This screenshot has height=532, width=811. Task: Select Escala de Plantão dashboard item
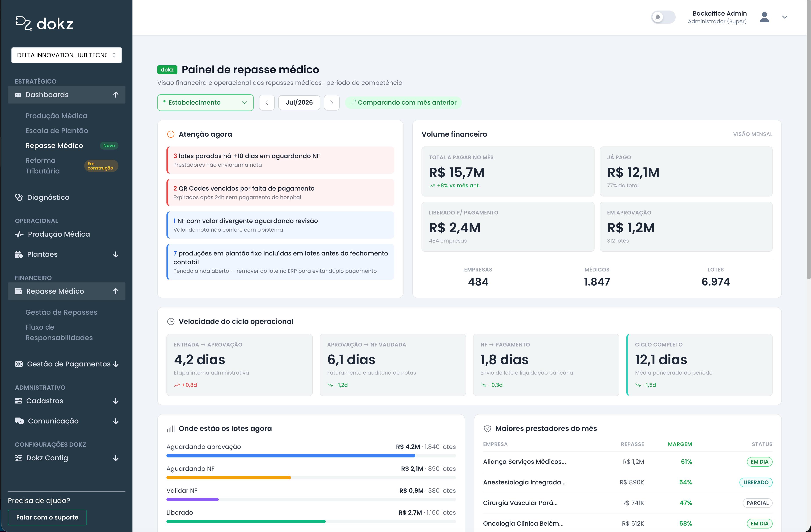click(57, 130)
